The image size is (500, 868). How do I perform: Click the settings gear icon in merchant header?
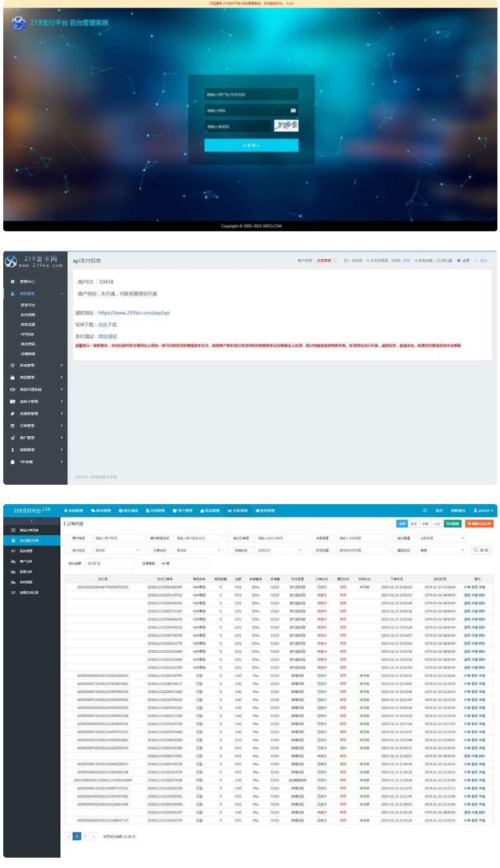point(459,260)
